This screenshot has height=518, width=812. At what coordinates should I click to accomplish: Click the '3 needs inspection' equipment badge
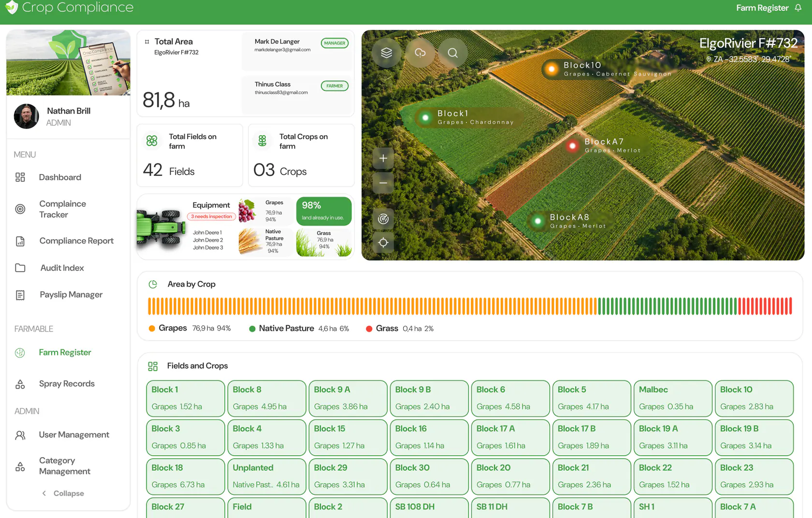pyautogui.click(x=212, y=216)
